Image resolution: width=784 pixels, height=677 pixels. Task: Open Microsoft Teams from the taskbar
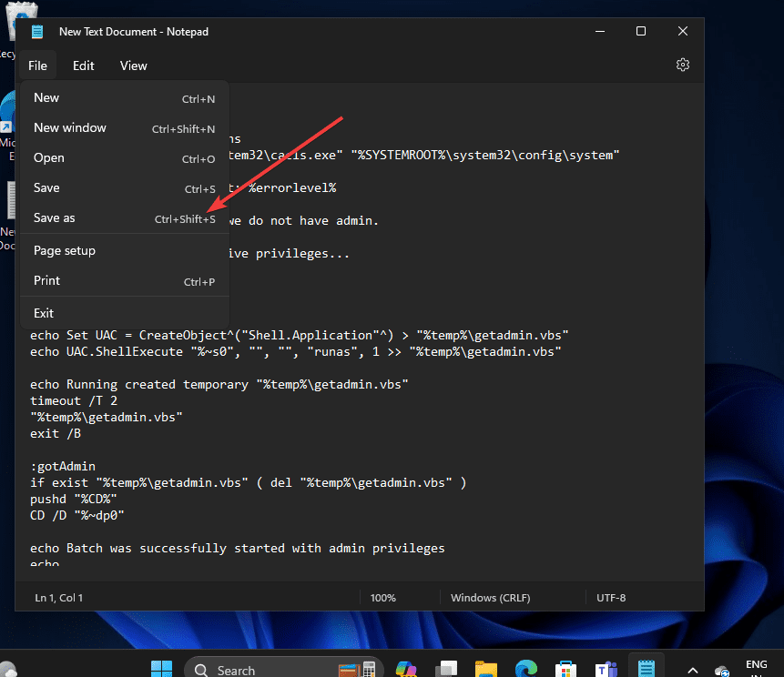pos(606,669)
